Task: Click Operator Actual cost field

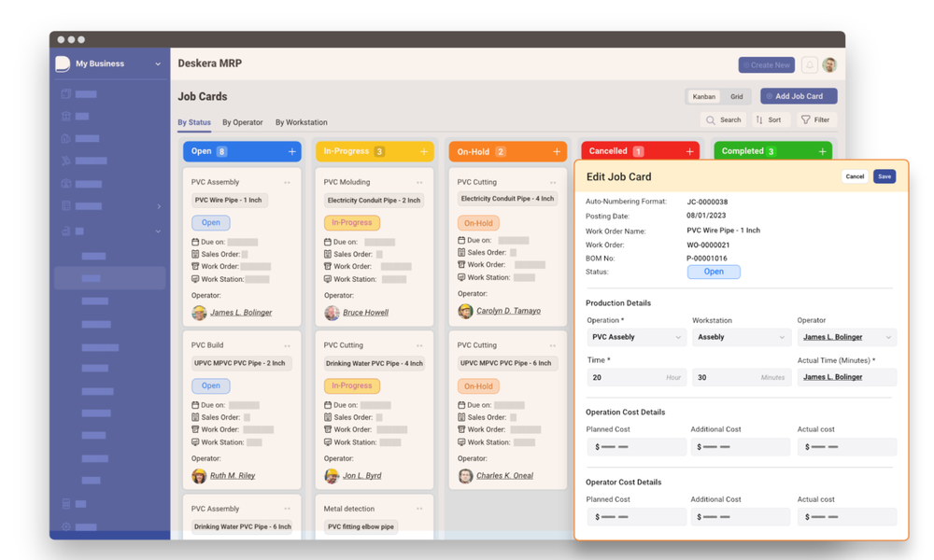Action: click(846, 517)
